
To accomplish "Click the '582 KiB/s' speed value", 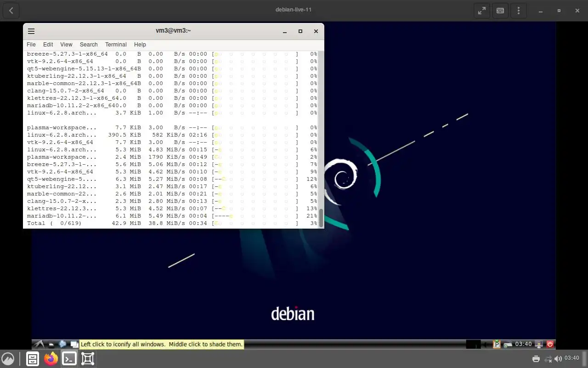I will (x=169, y=135).
